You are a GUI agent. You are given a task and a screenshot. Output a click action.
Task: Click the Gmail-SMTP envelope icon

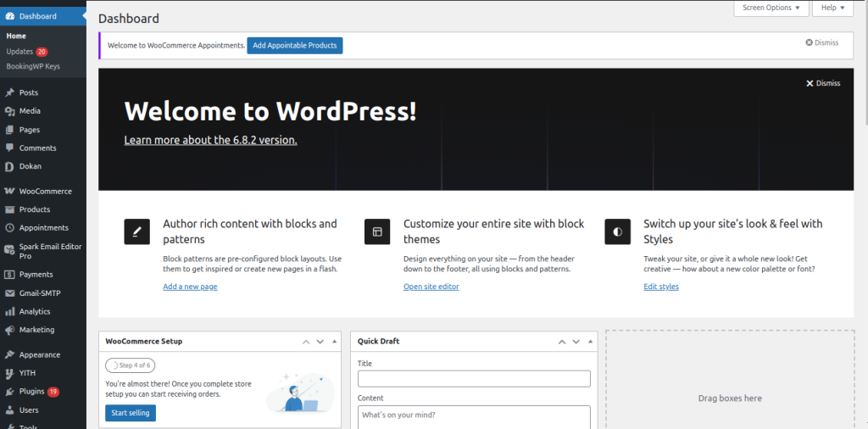tap(9, 293)
